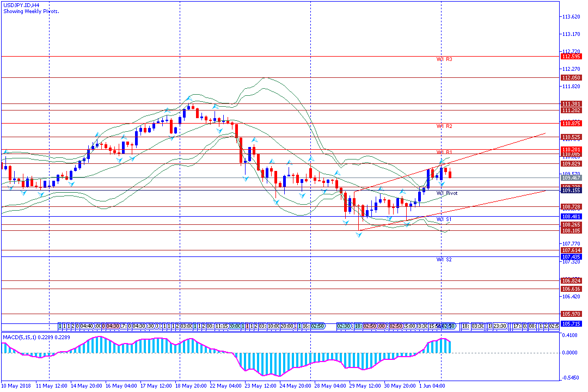Screen dimensions: 588x392
Task: Select the 'Showing Weekly Pivots.' text label
Action: 31,11
